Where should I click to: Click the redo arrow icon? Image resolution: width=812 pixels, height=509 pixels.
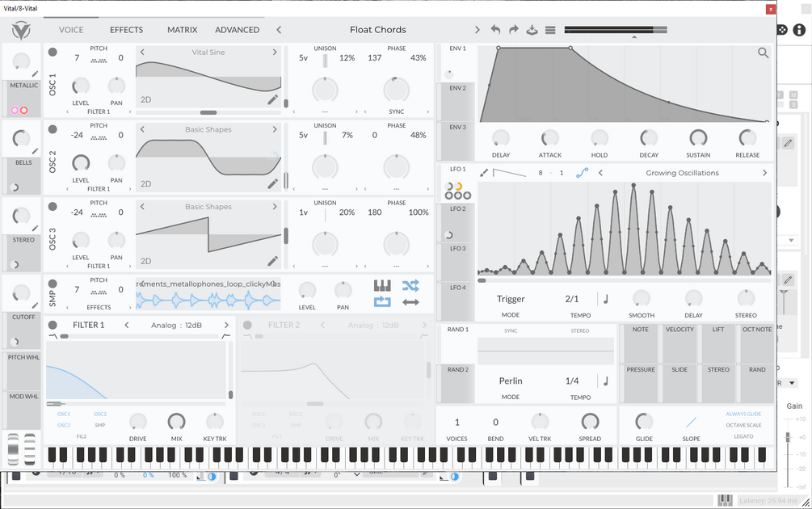pyautogui.click(x=513, y=30)
